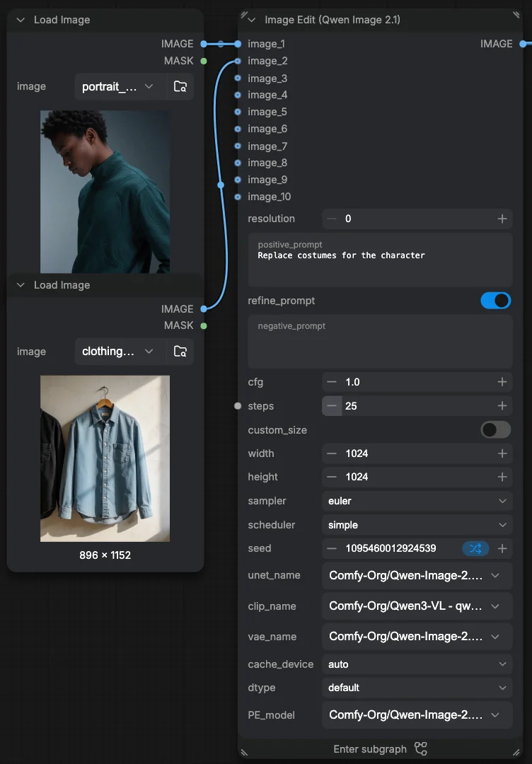Viewport: 532px width, 764px height.
Task: Click the denim shirt preview thumbnail
Action: [105, 458]
